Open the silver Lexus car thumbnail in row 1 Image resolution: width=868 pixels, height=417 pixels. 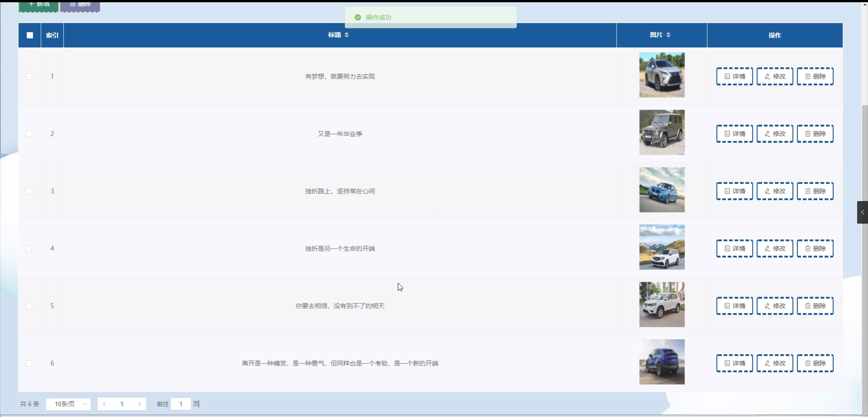[662, 75]
